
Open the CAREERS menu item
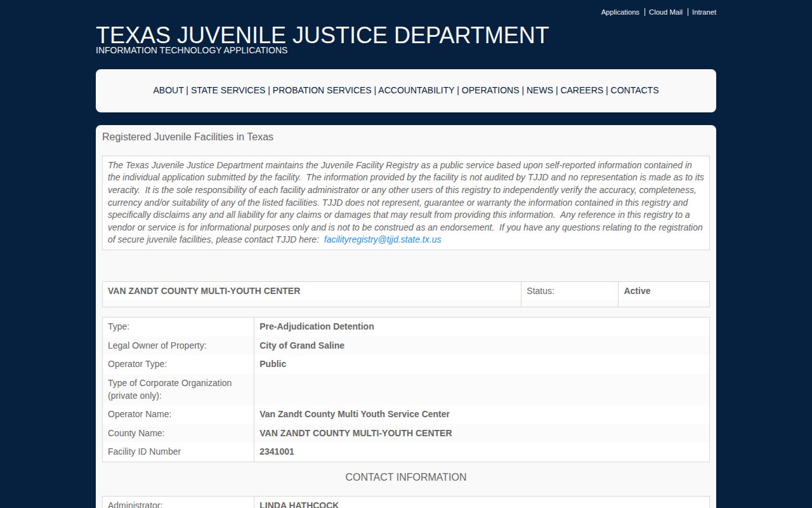pyautogui.click(x=582, y=90)
